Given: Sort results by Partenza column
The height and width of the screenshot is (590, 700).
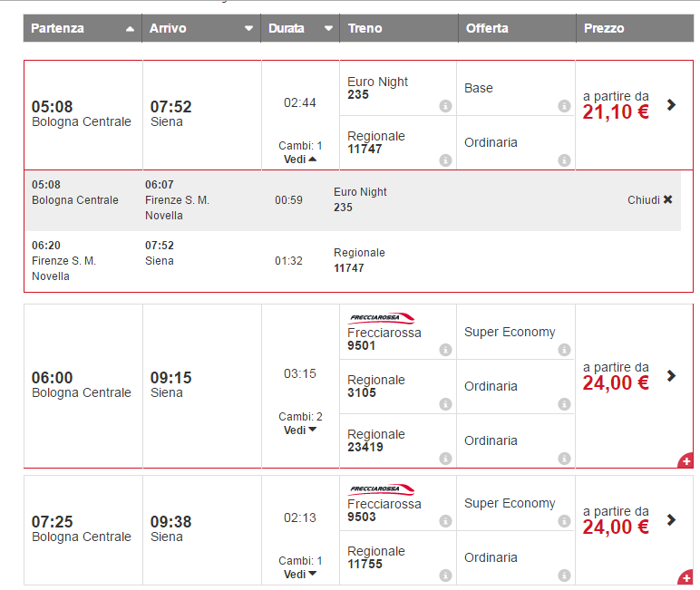Looking at the screenshot, I should pyautogui.click(x=130, y=29).
